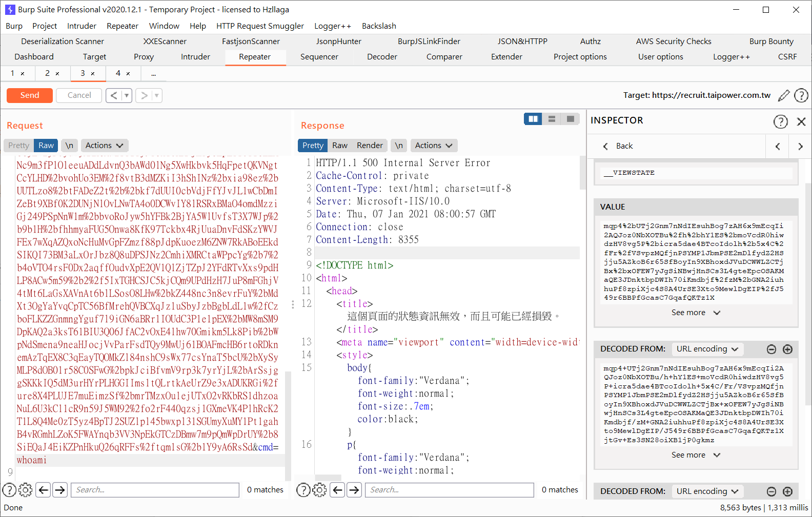
Task: Expand first decoded See more
Action: (696, 455)
